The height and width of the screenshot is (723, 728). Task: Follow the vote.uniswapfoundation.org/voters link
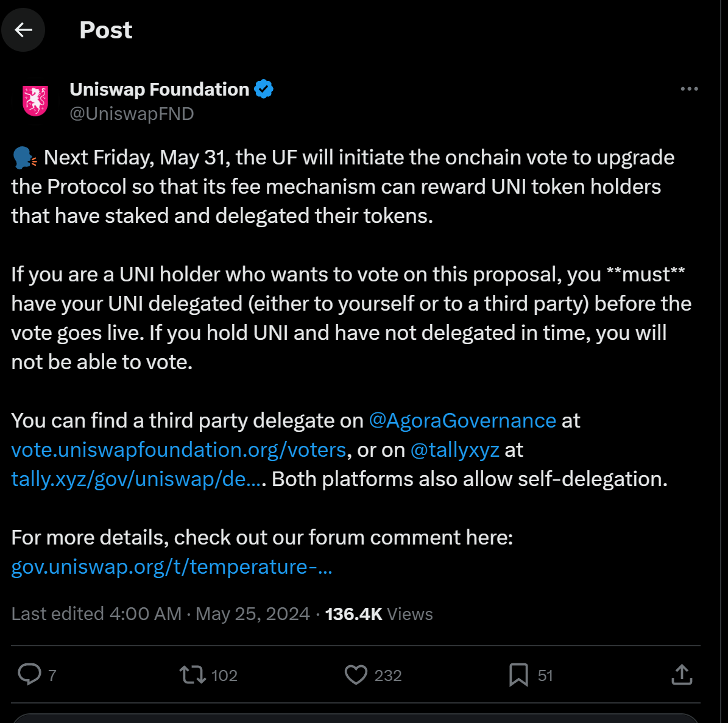(x=178, y=450)
